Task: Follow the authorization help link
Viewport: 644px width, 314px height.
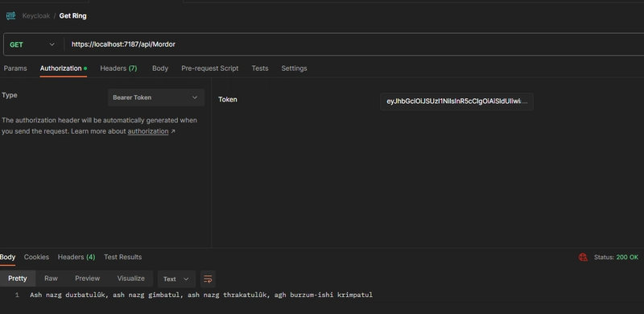Action: pyautogui.click(x=148, y=131)
